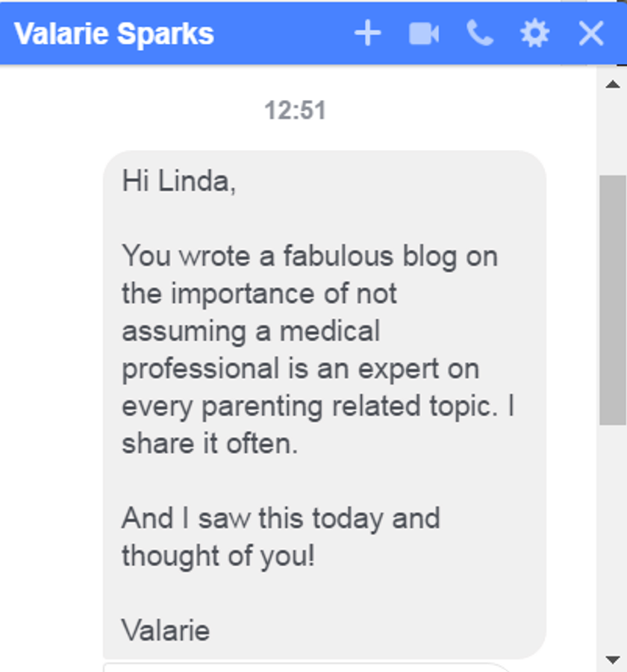Image resolution: width=627 pixels, height=672 pixels.
Task: Click the scrollbar up arrow
Action: pos(612,83)
